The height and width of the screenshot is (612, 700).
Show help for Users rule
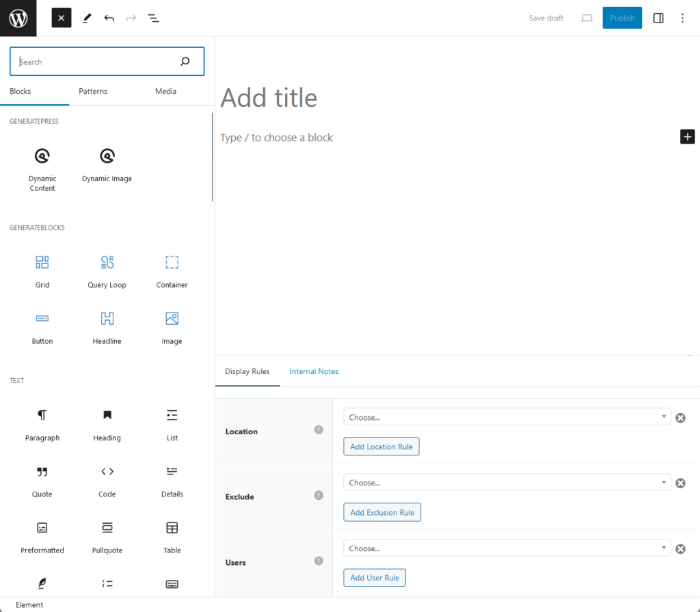point(319,561)
